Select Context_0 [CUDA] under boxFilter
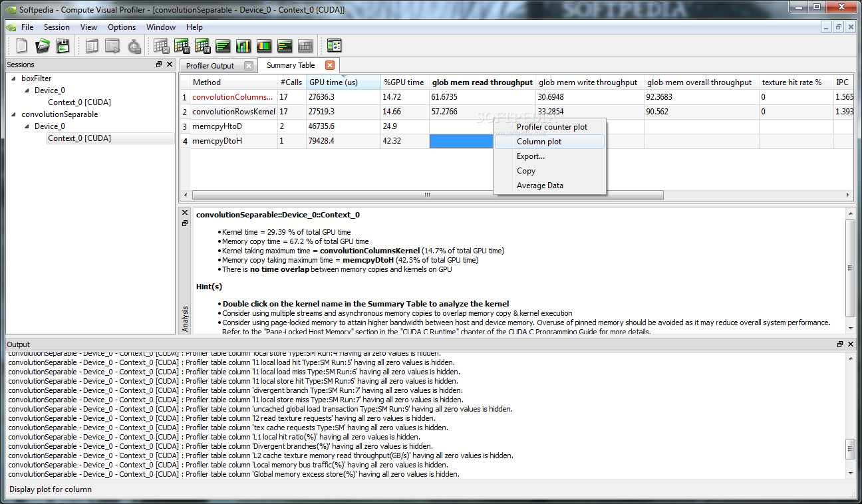 point(79,102)
